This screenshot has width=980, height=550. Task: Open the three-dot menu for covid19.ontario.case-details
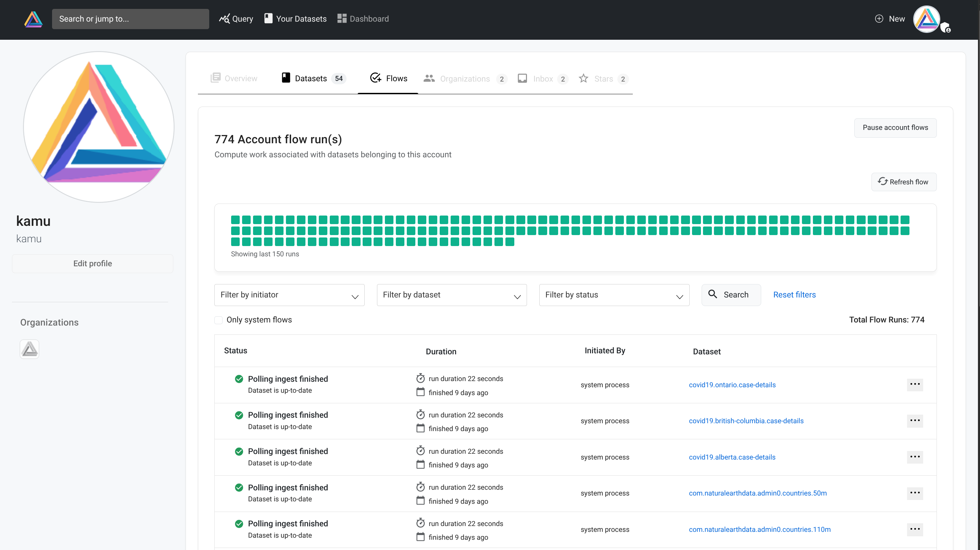click(x=915, y=384)
